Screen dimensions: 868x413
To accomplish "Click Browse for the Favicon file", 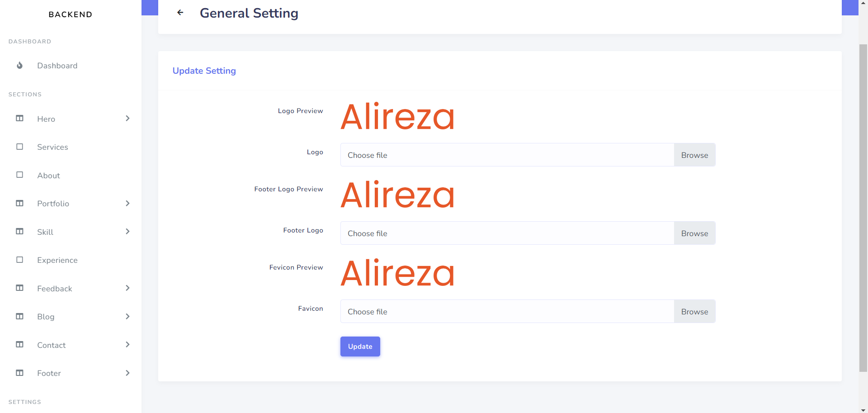I will click(694, 312).
